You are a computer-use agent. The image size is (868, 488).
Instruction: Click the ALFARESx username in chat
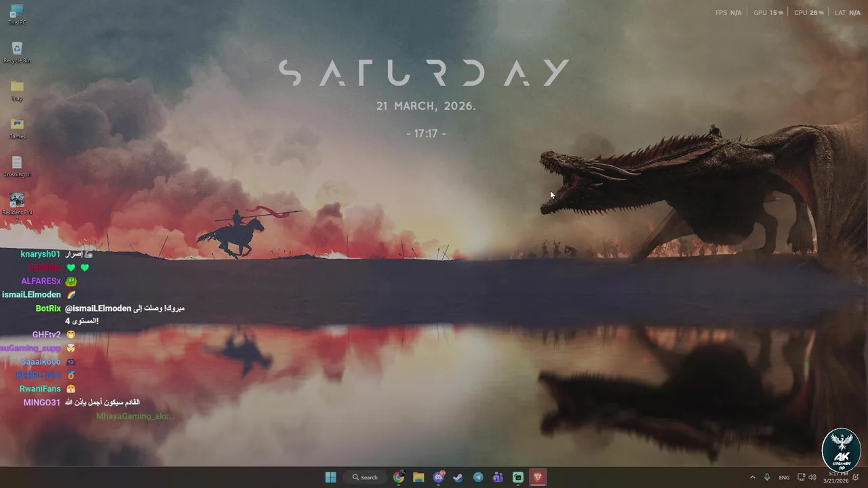[41, 281]
